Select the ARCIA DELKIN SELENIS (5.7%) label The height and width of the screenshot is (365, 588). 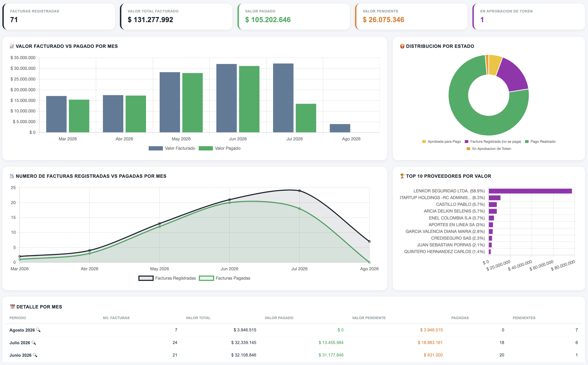point(454,211)
